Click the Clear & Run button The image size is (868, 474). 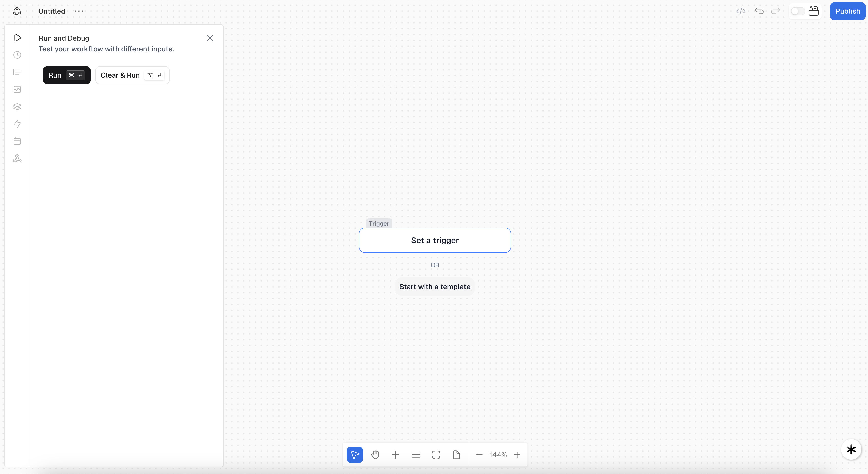[132, 75]
